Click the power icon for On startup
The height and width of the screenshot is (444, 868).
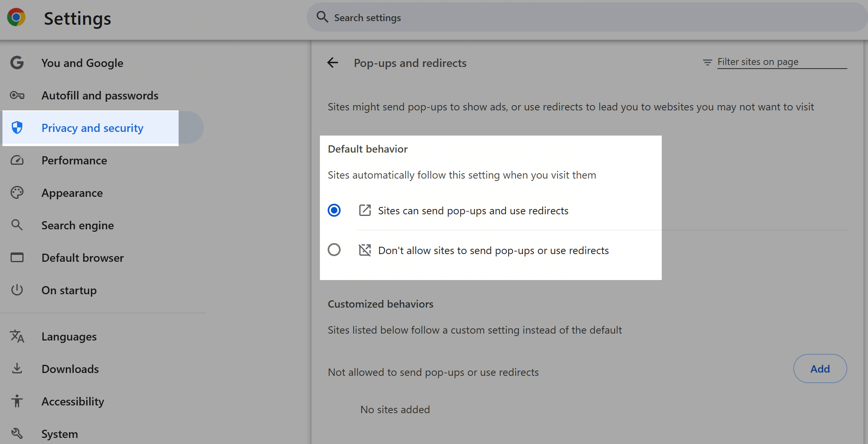(17, 290)
